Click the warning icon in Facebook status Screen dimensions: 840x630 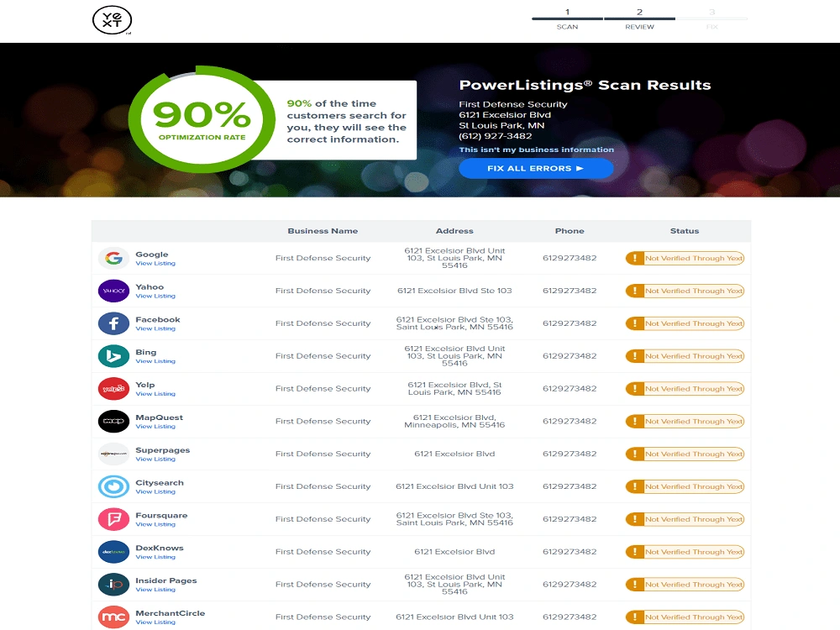click(635, 323)
